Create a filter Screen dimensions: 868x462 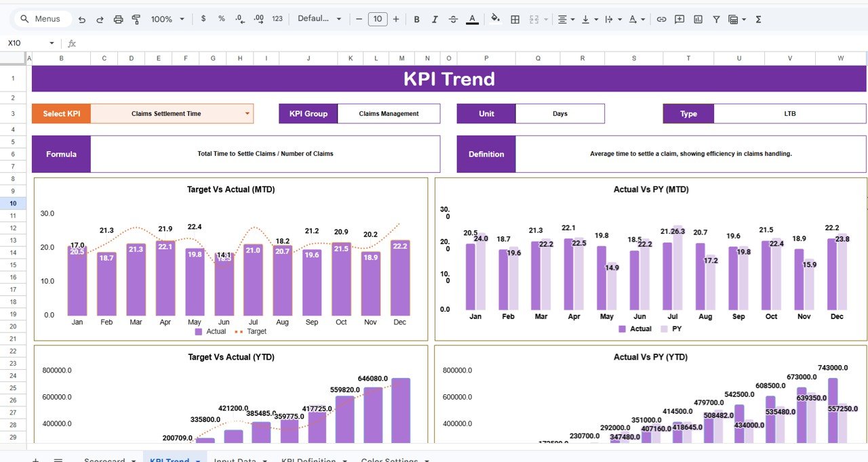coord(715,19)
